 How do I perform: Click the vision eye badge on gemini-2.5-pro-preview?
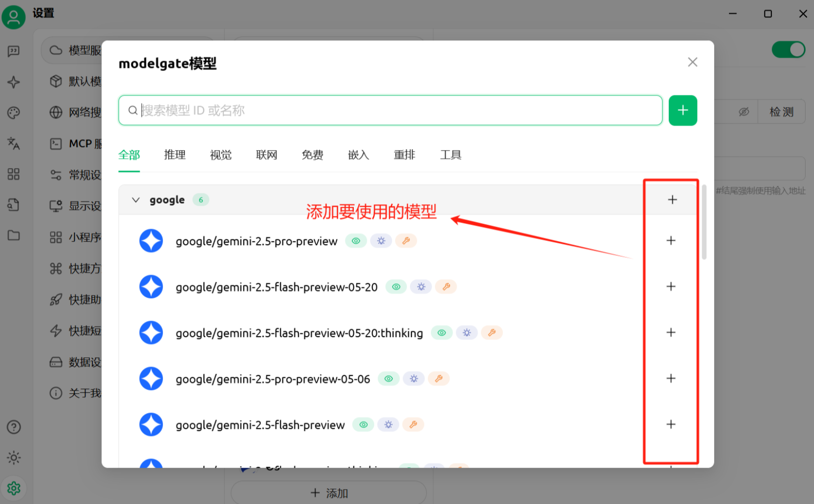coord(356,241)
